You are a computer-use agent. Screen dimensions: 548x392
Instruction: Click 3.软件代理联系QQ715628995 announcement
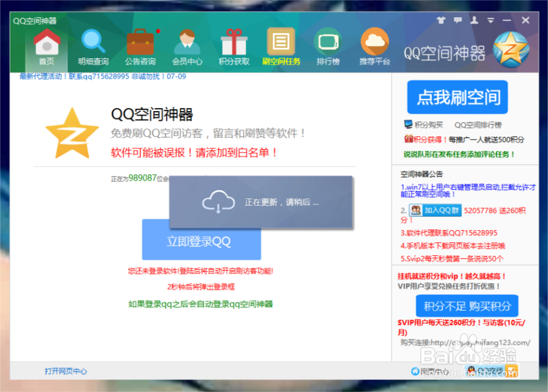click(x=449, y=233)
